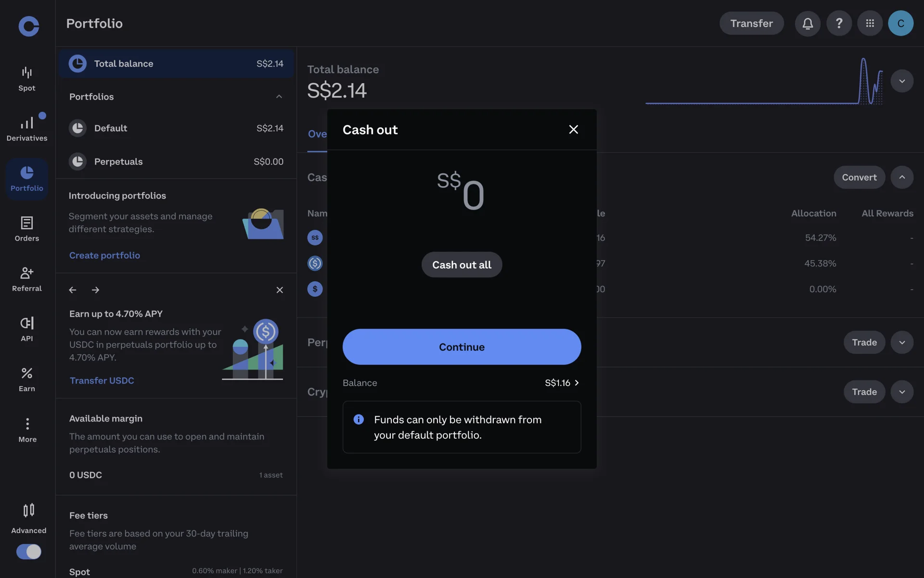The height and width of the screenshot is (578, 924).
Task: Go to Derivatives in sidebar
Action: (27, 129)
